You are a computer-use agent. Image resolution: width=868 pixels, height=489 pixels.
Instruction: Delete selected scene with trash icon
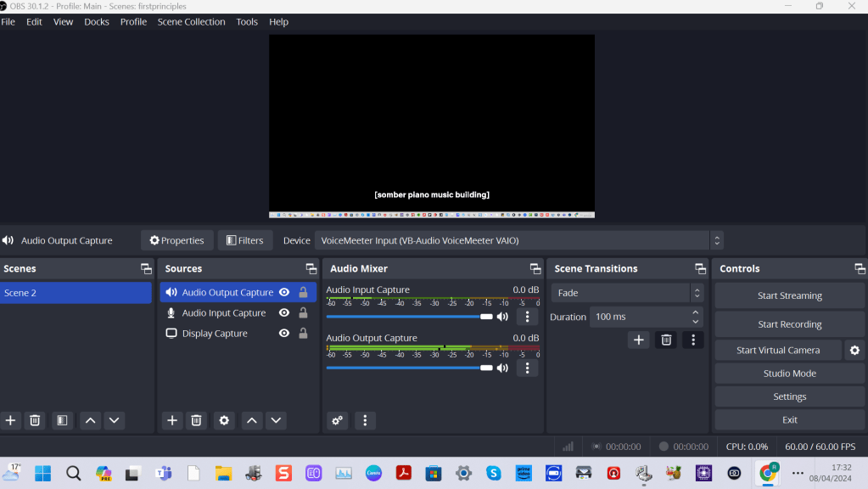(x=35, y=420)
